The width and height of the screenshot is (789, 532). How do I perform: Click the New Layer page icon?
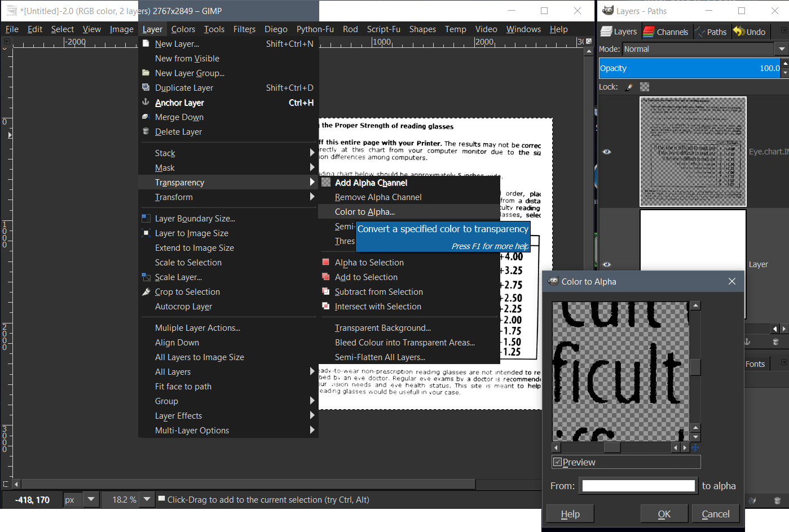pyautogui.click(x=146, y=43)
